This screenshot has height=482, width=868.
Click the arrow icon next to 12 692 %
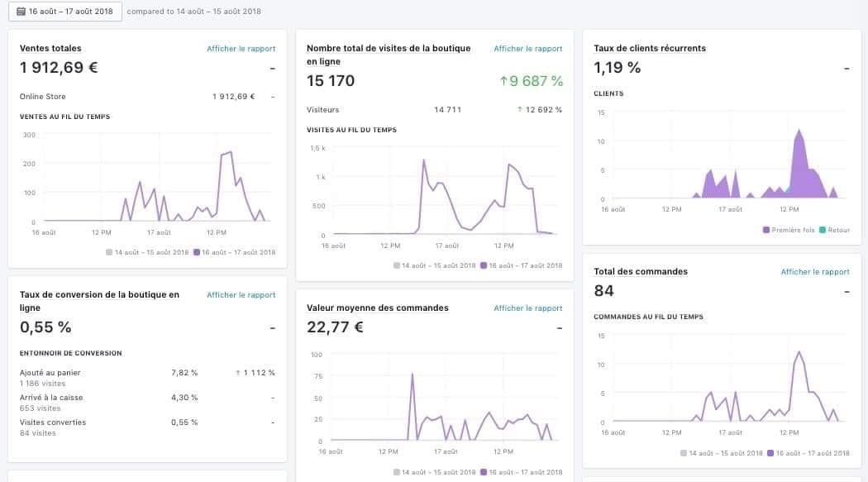tap(520, 110)
